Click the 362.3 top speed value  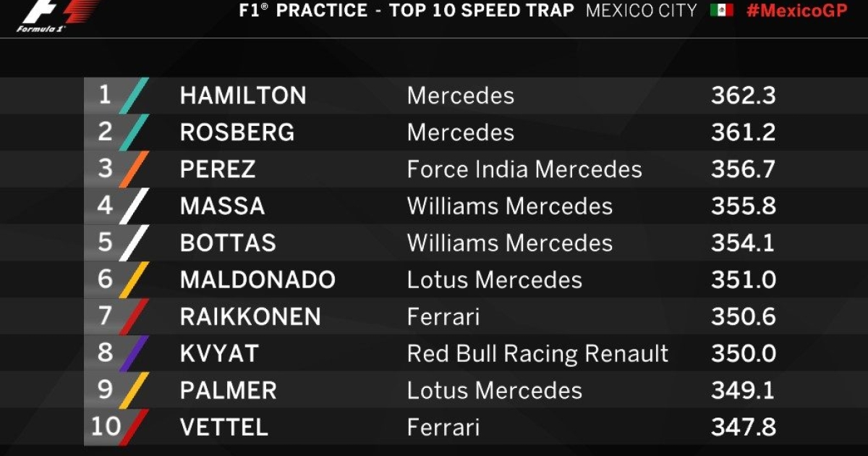click(x=743, y=96)
